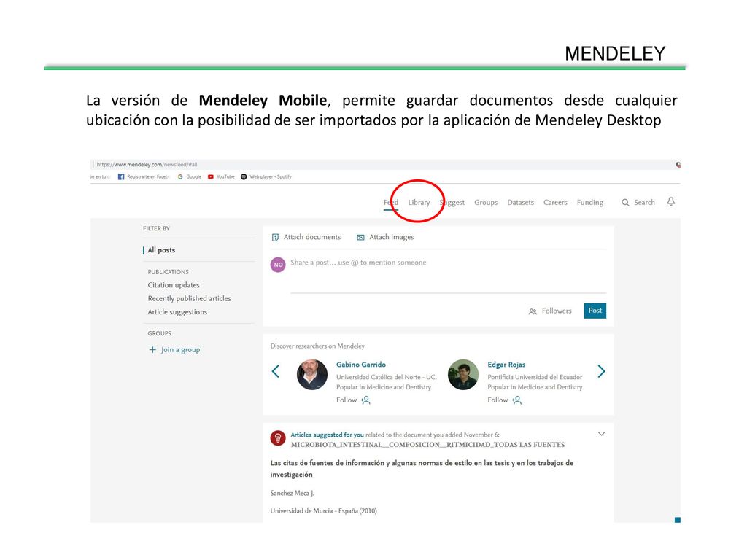Screen dimensions: 747x560
Task: Click Join a group link
Action: coord(180,349)
